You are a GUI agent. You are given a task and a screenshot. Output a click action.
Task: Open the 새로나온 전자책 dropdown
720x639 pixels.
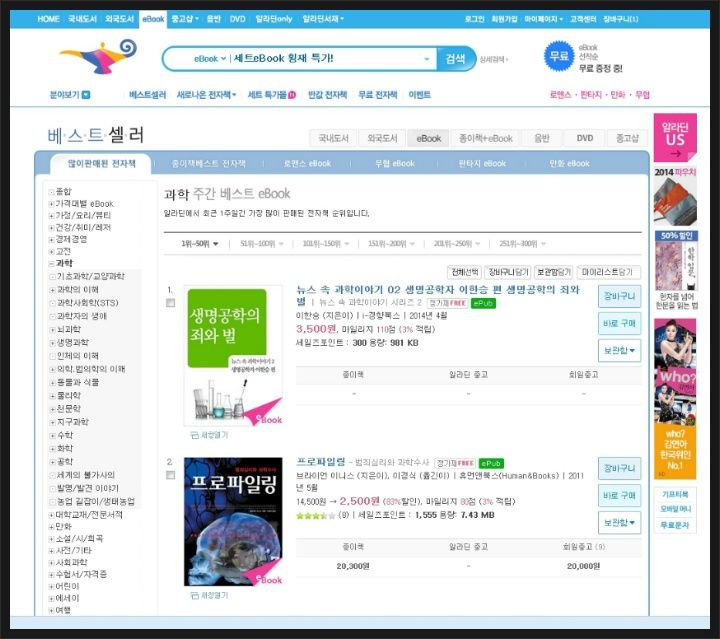[x=206, y=95]
